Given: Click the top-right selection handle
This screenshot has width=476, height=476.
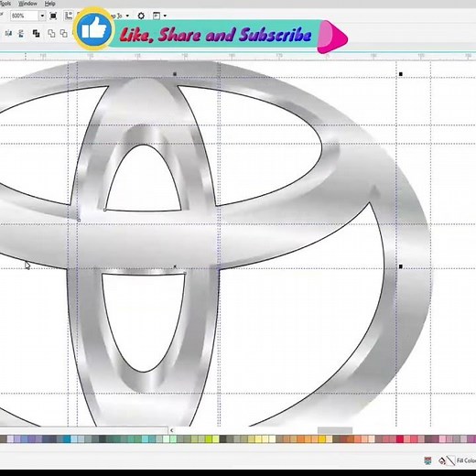Looking at the screenshot, I should point(401,74).
